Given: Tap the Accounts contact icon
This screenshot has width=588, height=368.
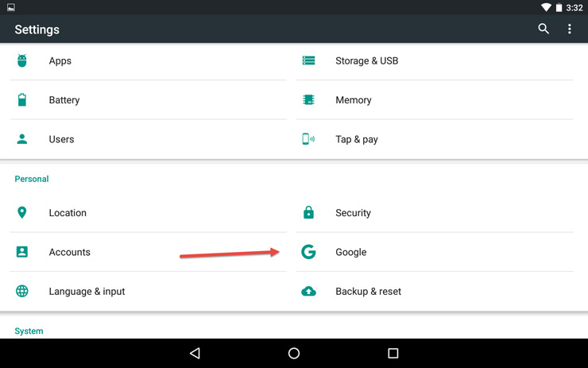Looking at the screenshot, I should [x=22, y=252].
